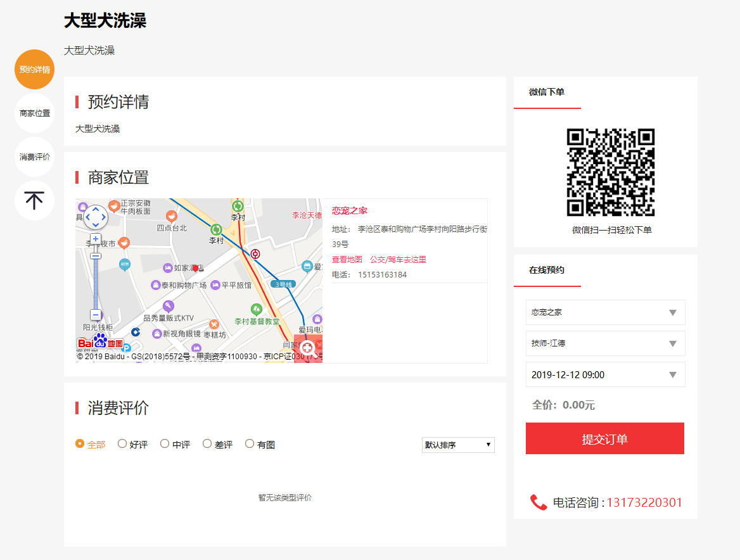Click the merchant phone 15153163184

(382, 274)
